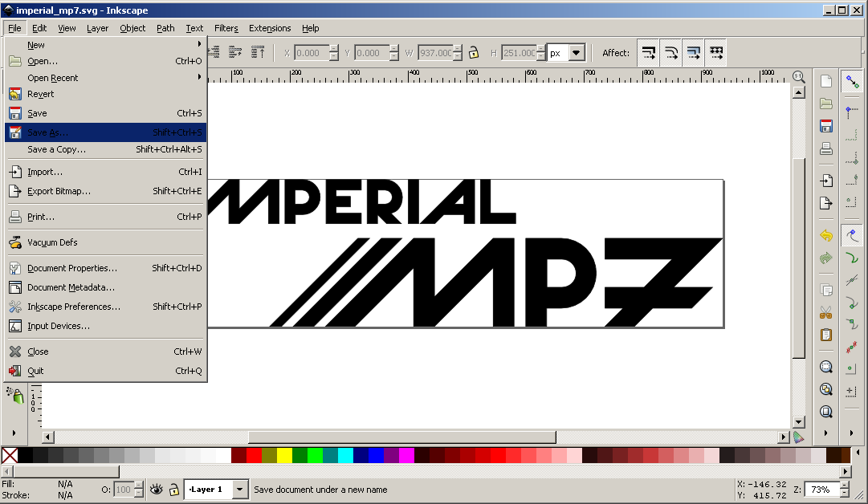Click the Import icon in the commands bar
This screenshot has width=868, height=504.
click(x=825, y=181)
